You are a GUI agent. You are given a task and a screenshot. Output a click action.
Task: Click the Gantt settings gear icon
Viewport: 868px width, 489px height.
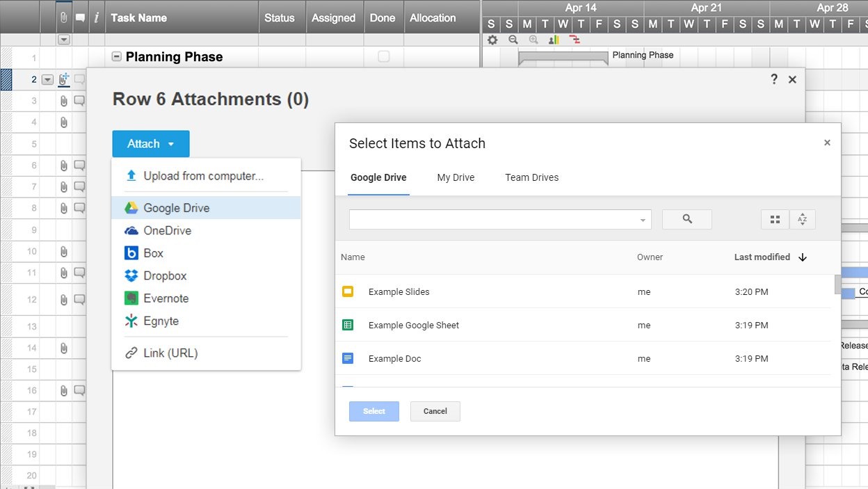click(x=492, y=40)
